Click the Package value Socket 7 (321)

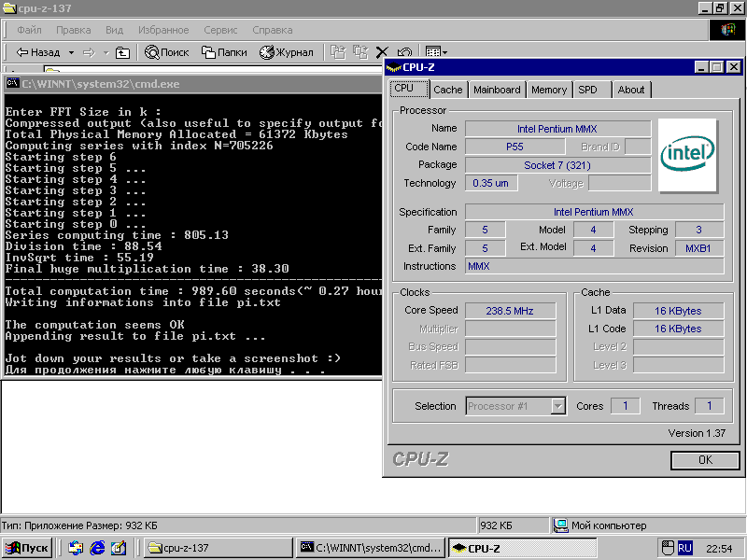point(557,165)
